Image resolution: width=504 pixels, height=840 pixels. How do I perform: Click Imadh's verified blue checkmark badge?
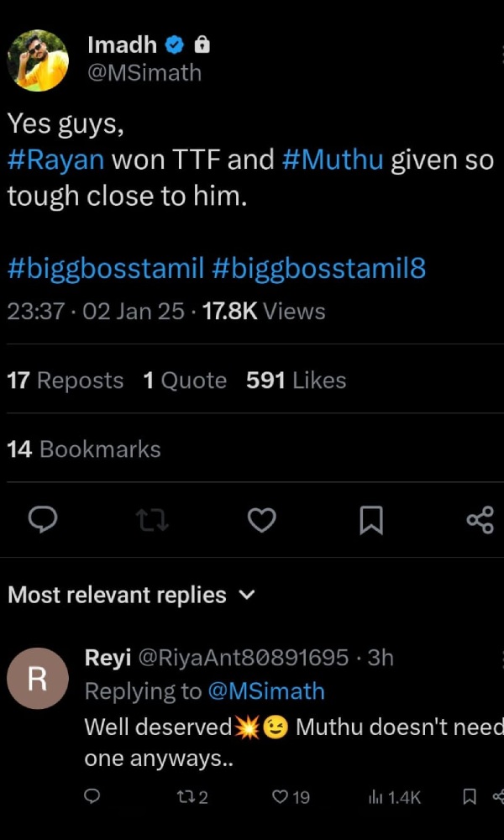point(174,45)
